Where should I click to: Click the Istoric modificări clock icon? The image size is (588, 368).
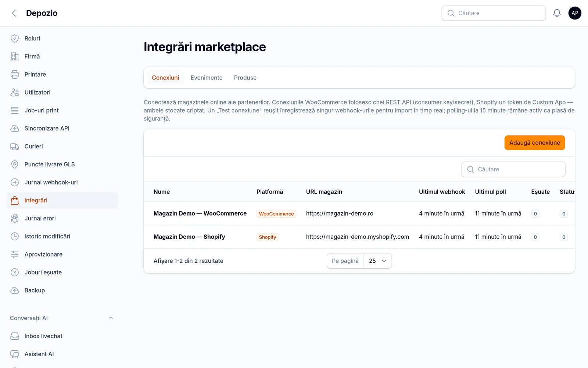(15, 237)
